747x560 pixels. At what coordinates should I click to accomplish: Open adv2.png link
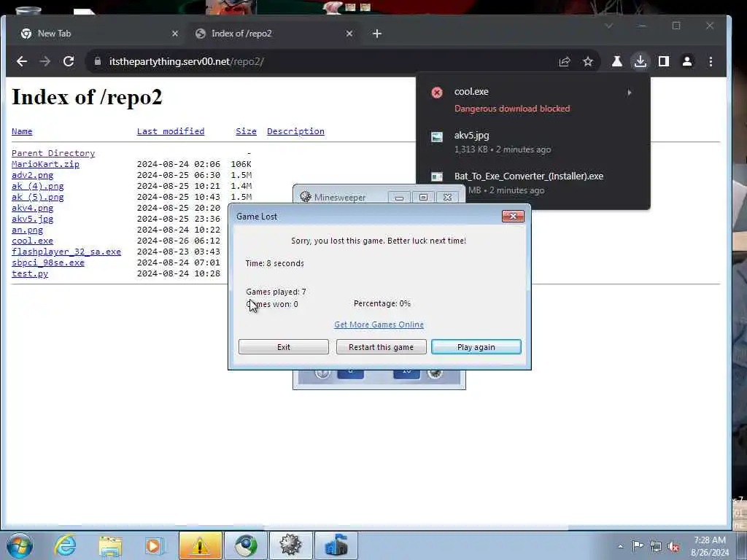point(32,175)
